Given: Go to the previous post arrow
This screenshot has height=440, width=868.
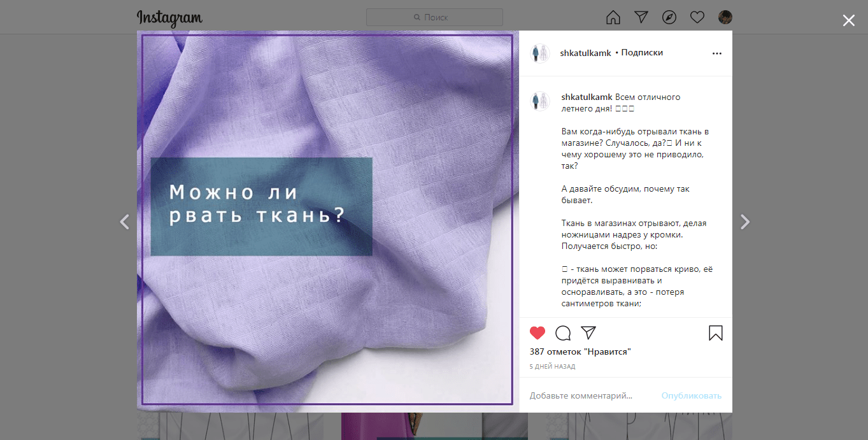Looking at the screenshot, I should pos(125,222).
